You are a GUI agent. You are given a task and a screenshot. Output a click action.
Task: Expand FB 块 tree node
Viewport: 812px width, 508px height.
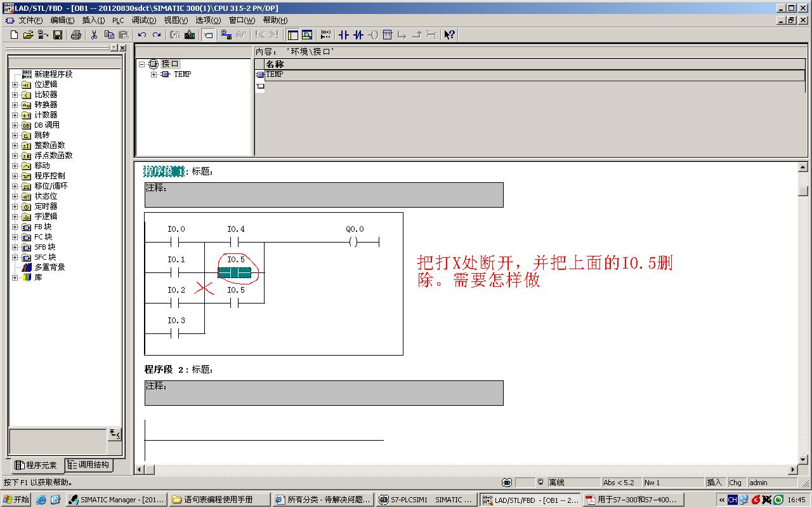tap(15, 227)
